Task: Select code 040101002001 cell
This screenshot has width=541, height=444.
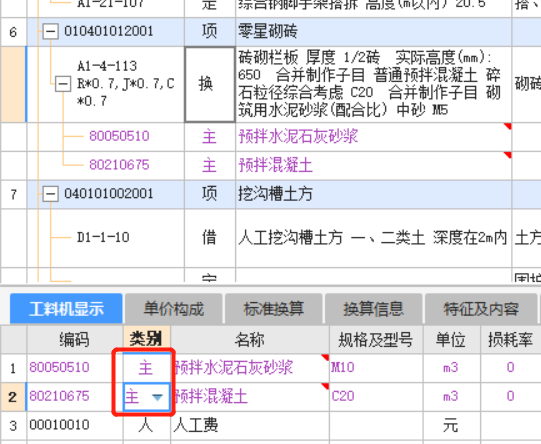Action: (x=109, y=194)
